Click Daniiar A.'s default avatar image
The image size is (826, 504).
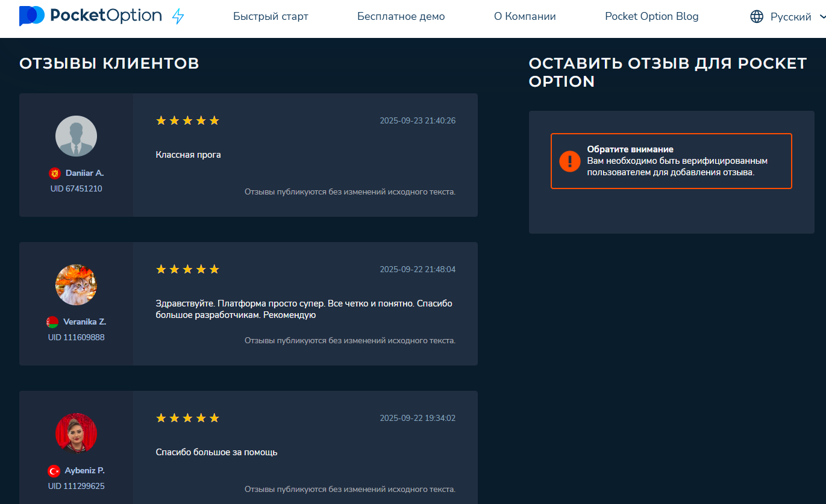pos(76,136)
